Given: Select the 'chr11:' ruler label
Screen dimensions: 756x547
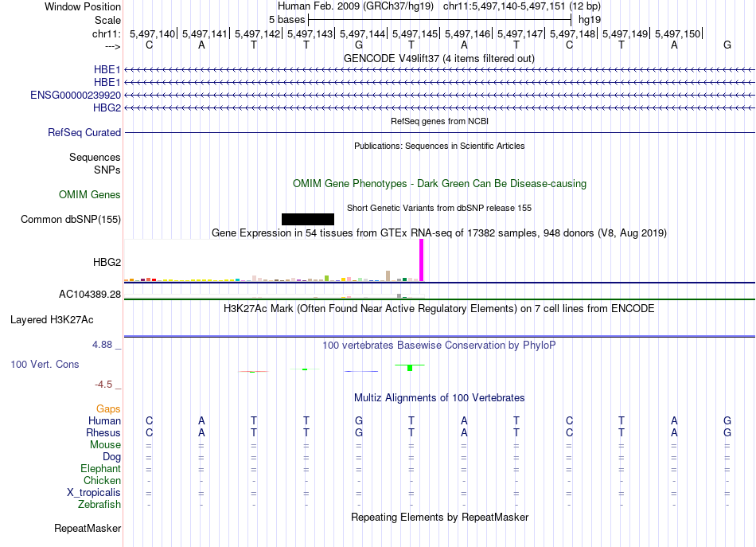Looking at the screenshot, I should tap(107, 33).
